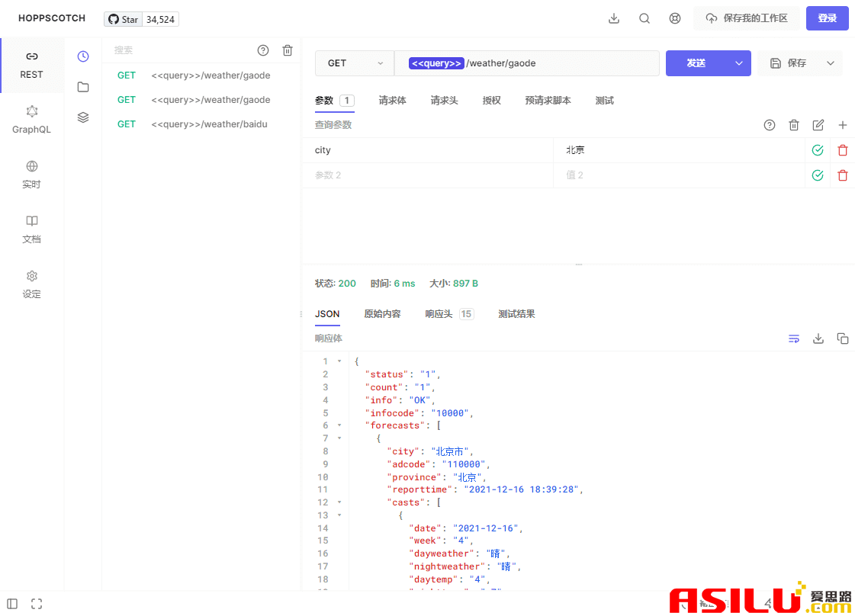Click the city parameter key field
The width and height of the screenshot is (855, 616).
(x=427, y=150)
